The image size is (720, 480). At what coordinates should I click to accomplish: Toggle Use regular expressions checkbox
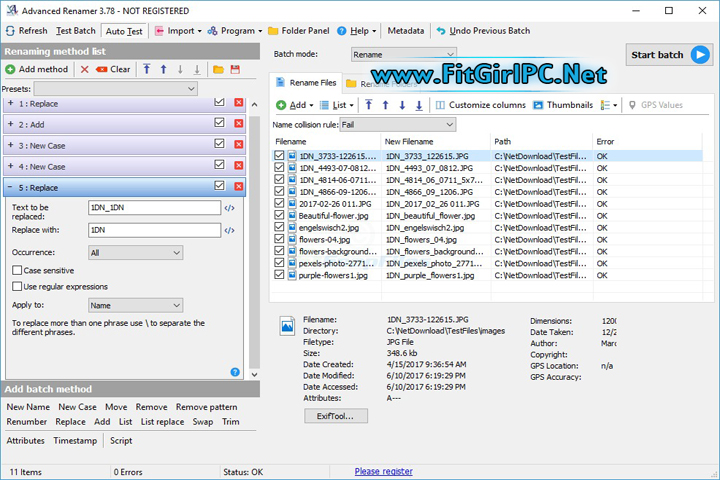click(17, 287)
